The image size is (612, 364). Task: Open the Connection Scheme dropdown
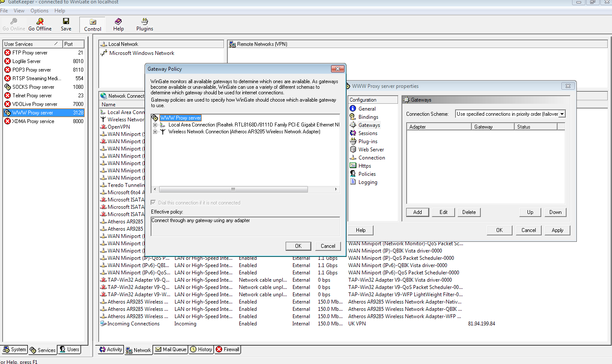pos(562,114)
